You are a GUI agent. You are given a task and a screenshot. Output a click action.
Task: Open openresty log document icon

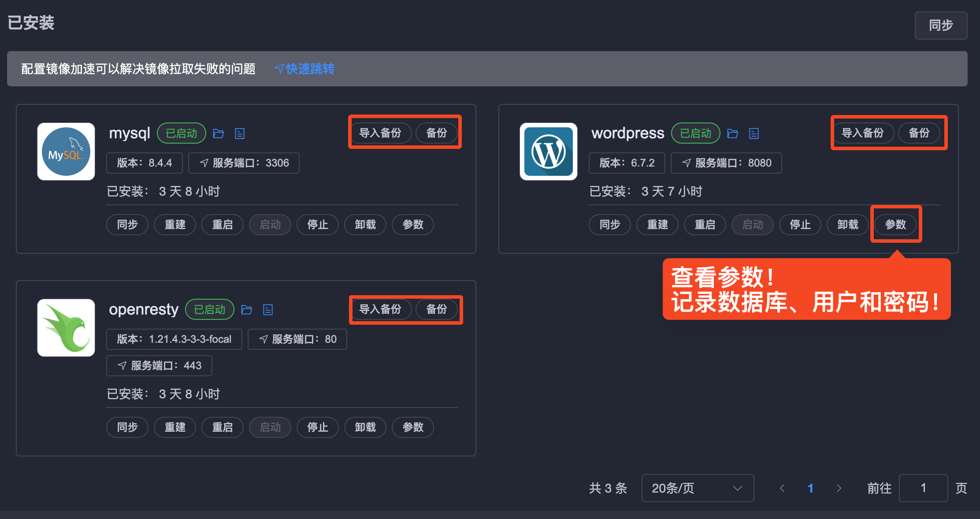click(x=268, y=310)
